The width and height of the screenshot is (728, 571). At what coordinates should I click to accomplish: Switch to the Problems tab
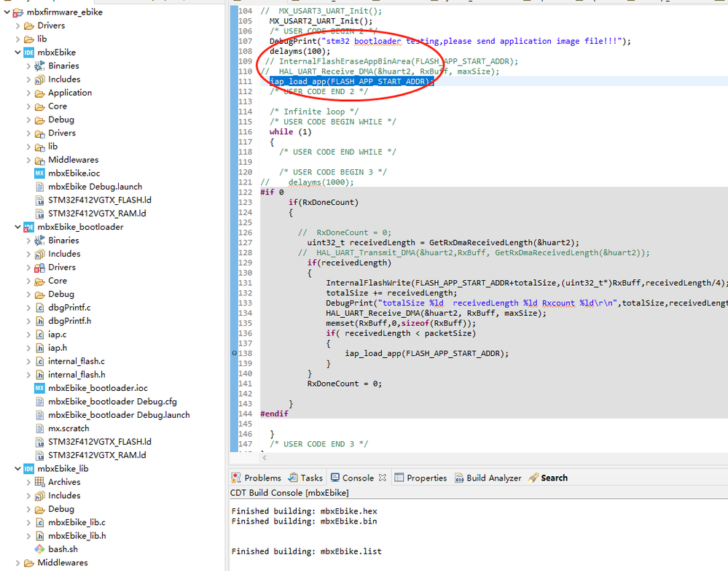(x=257, y=478)
